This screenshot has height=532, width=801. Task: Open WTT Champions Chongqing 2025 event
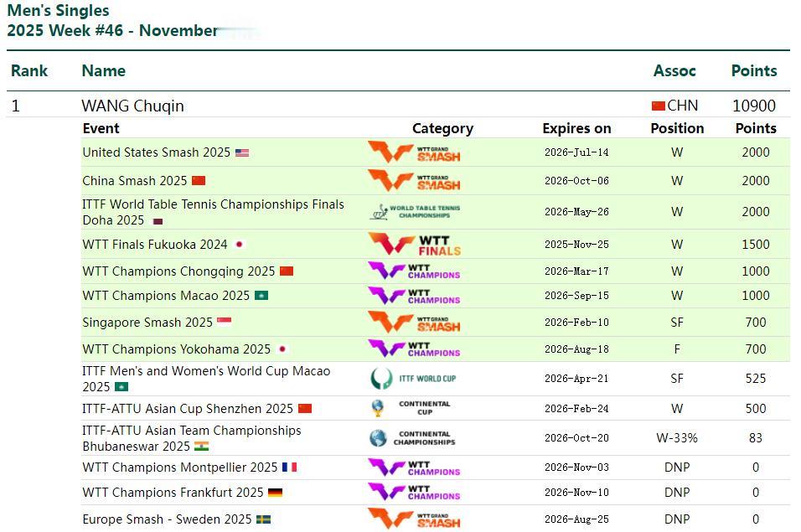178,271
